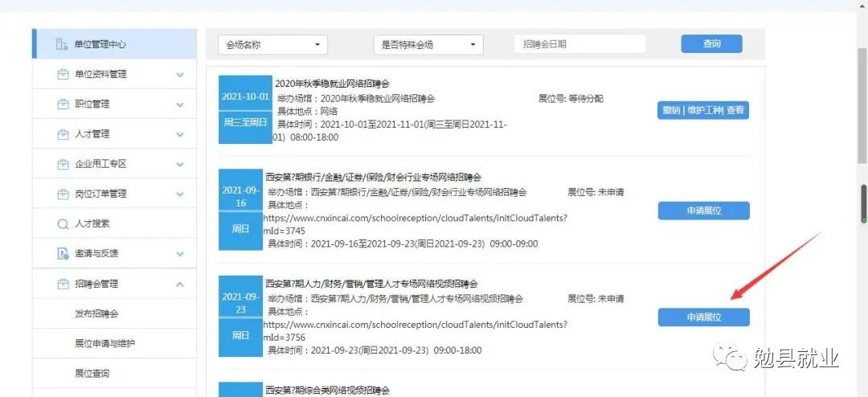The height and width of the screenshot is (397, 868).
Task: Open 发布招聘会 submenu item
Action: [96, 313]
